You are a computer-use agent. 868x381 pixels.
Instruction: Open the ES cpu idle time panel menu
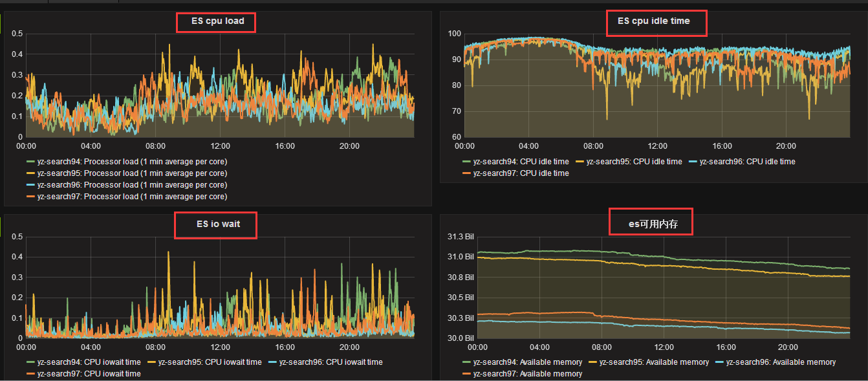click(x=653, y=21)
